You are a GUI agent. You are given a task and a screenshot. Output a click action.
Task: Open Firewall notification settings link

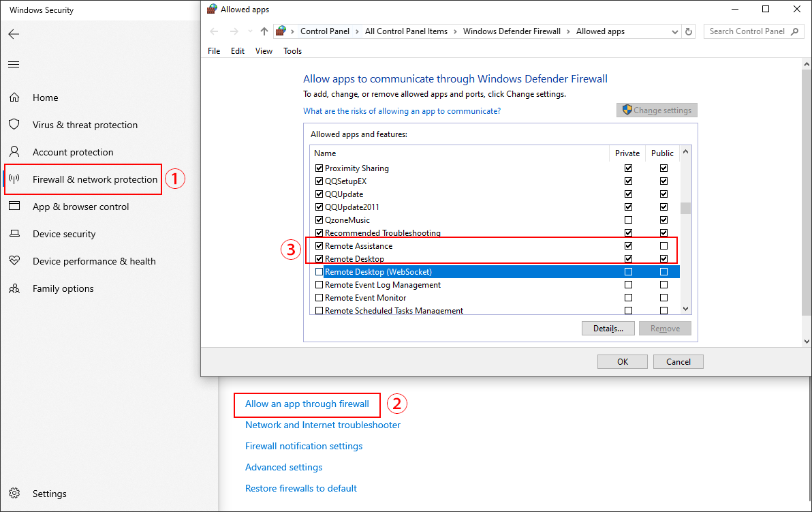[x=303, y=446]
